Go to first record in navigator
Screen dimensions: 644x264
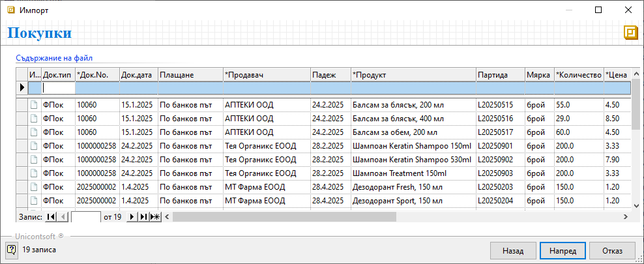51,216
